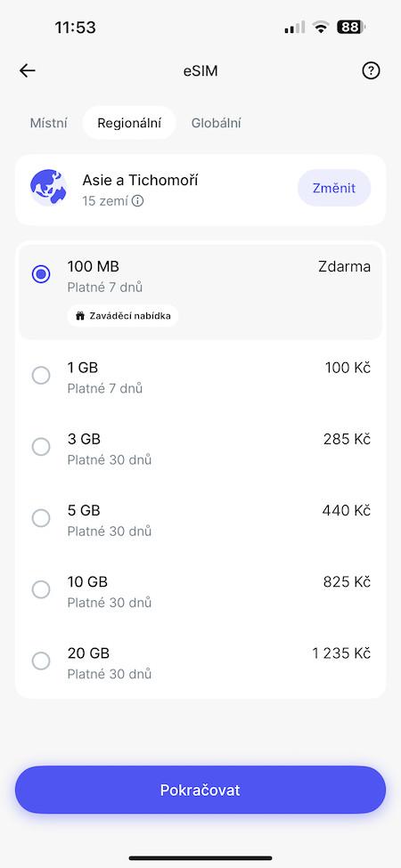Tap the Zaváděcí nabídka badge
This screenshot has width=401, height=868.
123,316
